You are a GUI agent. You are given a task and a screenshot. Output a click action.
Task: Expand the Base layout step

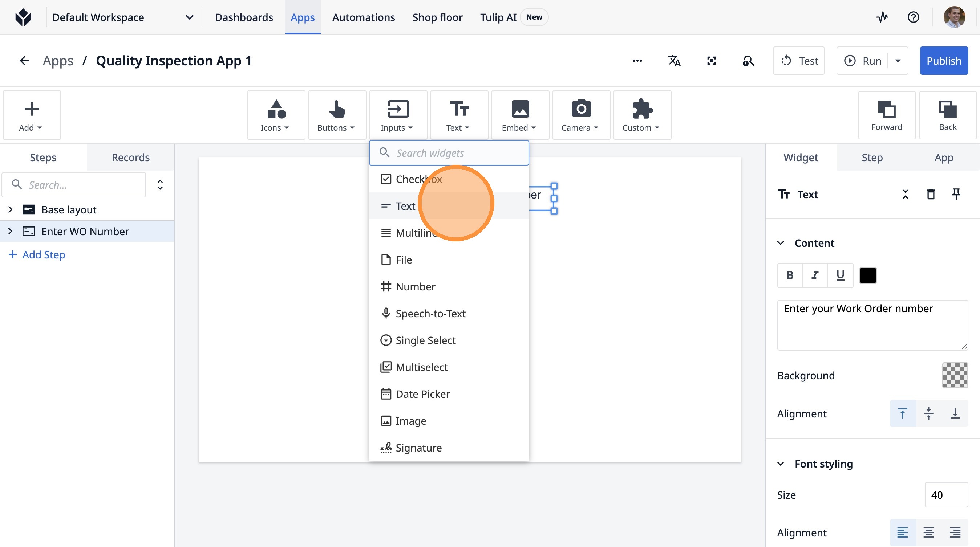10,209
